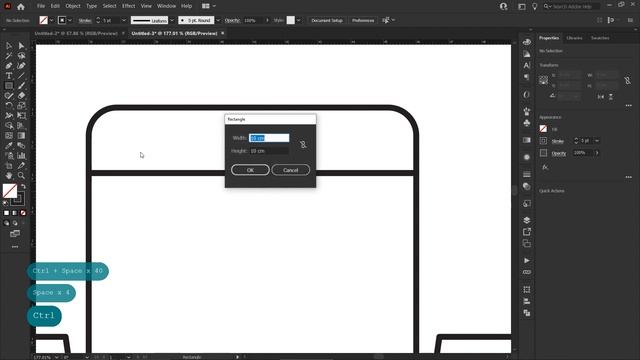This screenshot has height=360, width=640.
Task: Select the Width tool
Action: [x=9, y=116]
